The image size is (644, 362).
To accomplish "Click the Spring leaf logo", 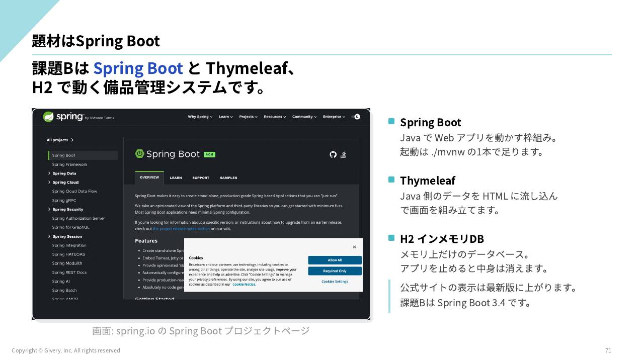I will pos(48,117).
